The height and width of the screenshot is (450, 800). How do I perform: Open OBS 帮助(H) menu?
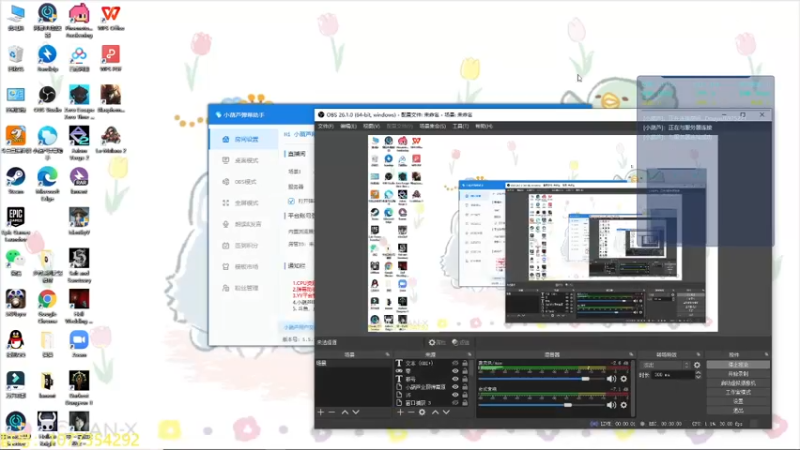tap(484, 126)
